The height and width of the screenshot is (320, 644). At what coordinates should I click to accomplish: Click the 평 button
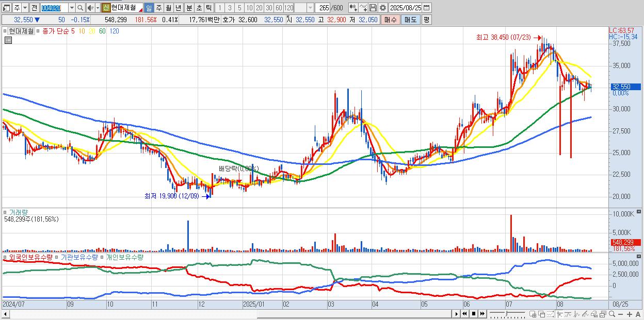click(426, 20)
